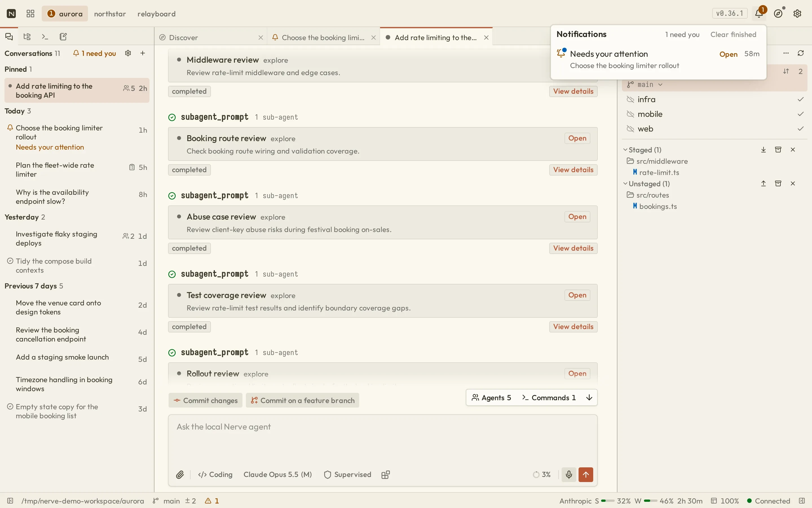Toggle visibility of the web repo
Image resolution: width=812 pixels, height=508 pixels.
click(x=630, y=129)
